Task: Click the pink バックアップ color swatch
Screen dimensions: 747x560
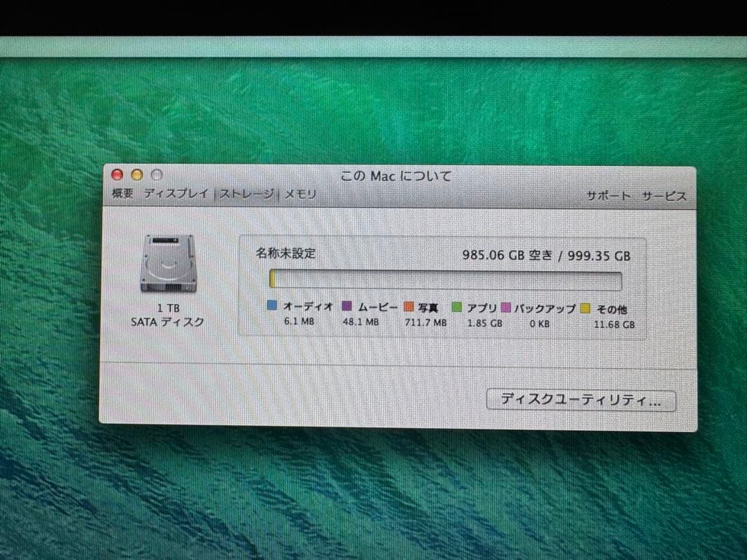Action: click(506, 308)
